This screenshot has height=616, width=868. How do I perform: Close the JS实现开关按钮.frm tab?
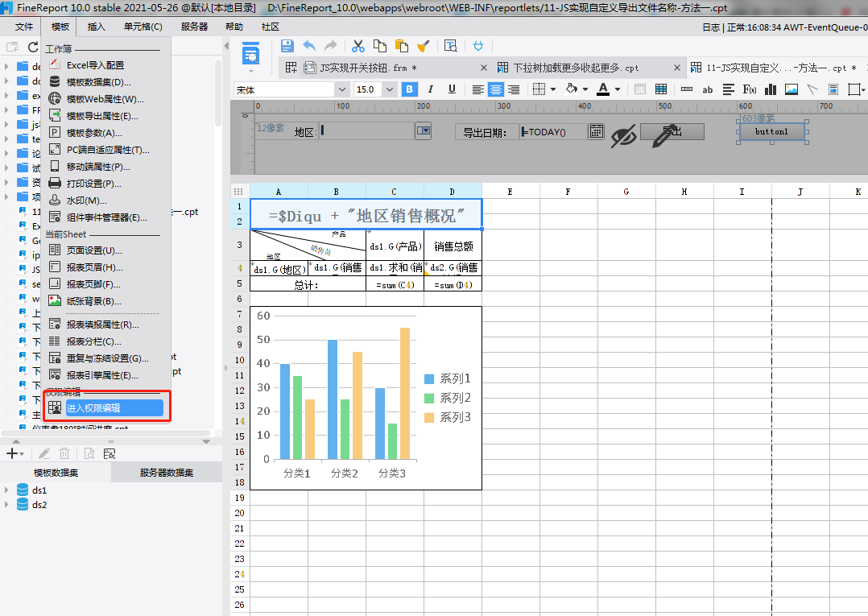coord(484,68)
